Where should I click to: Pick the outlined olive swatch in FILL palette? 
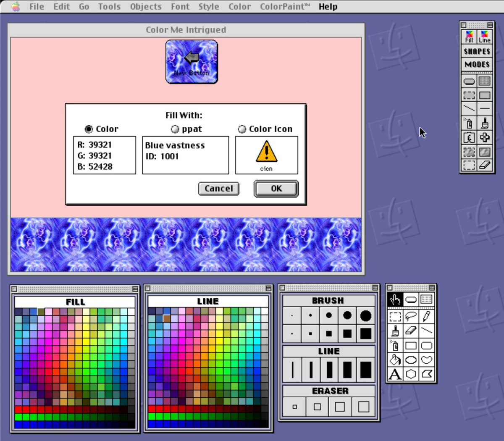pos(41,312)
